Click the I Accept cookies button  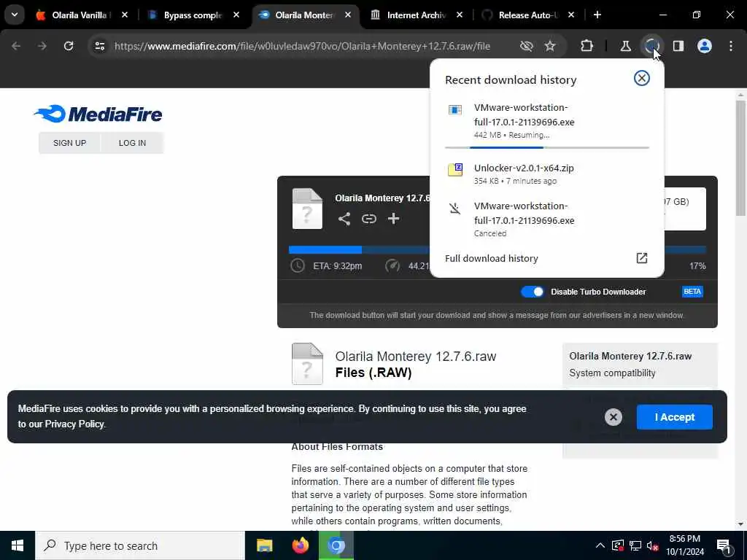point(675,417)
